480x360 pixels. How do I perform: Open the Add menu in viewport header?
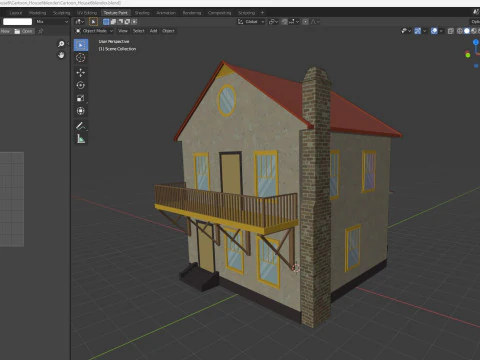[x=153, y=31]
